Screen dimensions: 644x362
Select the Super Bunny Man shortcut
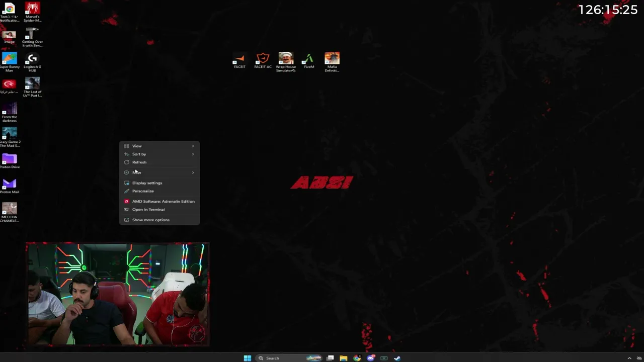[9, 63]
